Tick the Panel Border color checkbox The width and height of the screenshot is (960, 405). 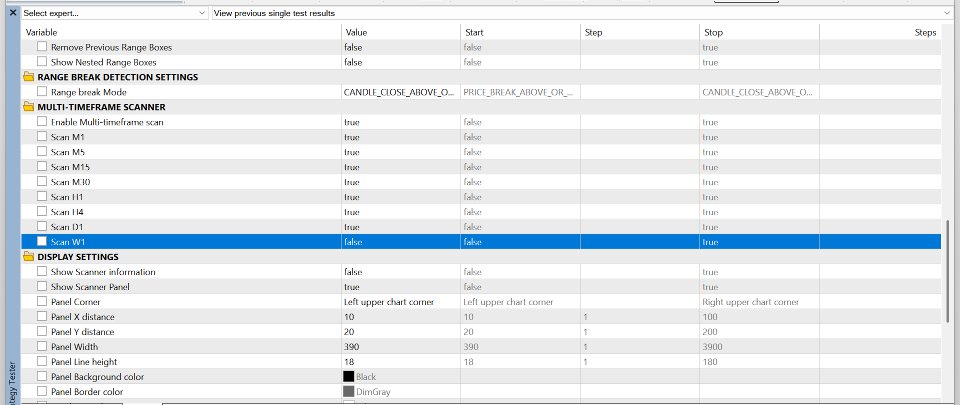[42, 392]
